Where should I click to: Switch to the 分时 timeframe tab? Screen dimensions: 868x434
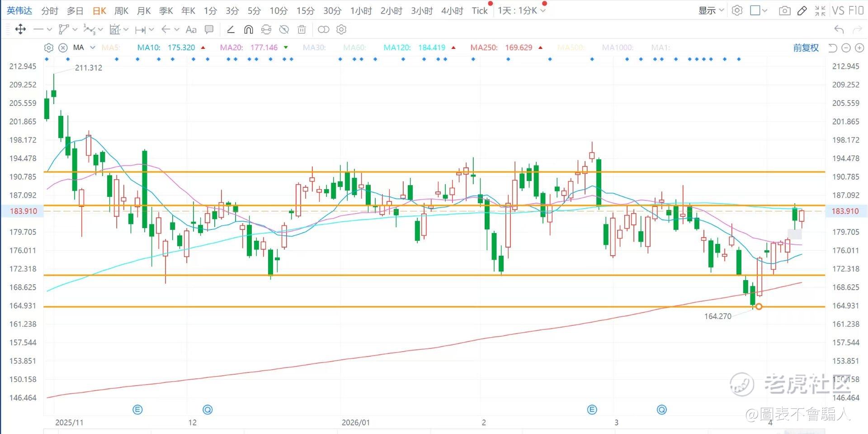click(50, 10)
